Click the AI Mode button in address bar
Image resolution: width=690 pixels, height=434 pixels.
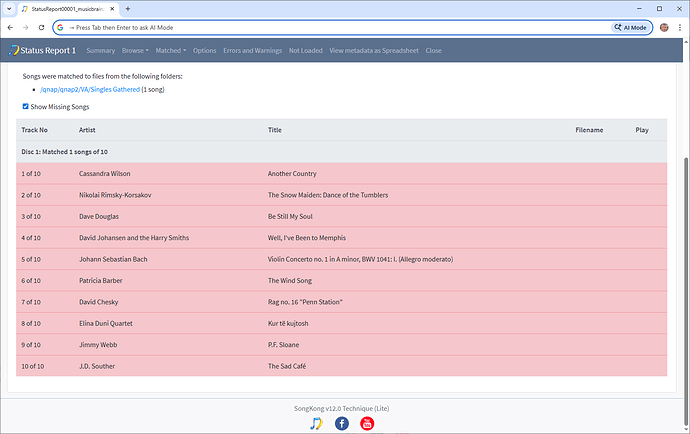click(631, 27)
